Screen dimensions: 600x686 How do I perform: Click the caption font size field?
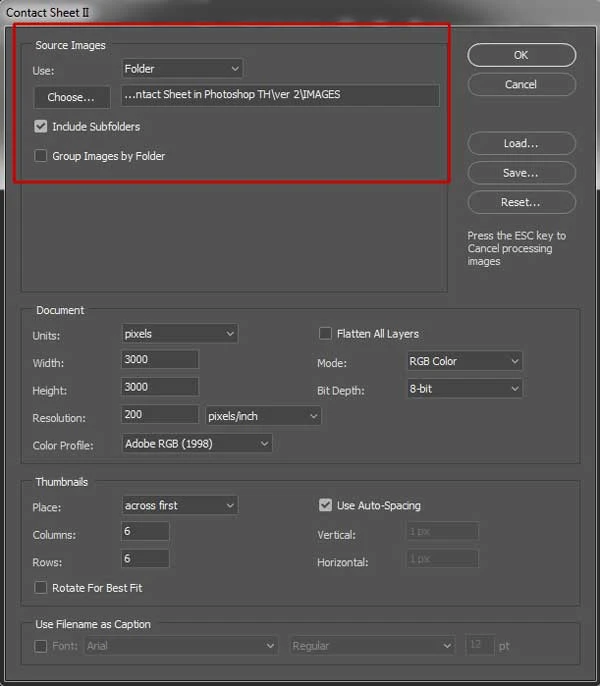pyautogui.click(x=480, y=645)
